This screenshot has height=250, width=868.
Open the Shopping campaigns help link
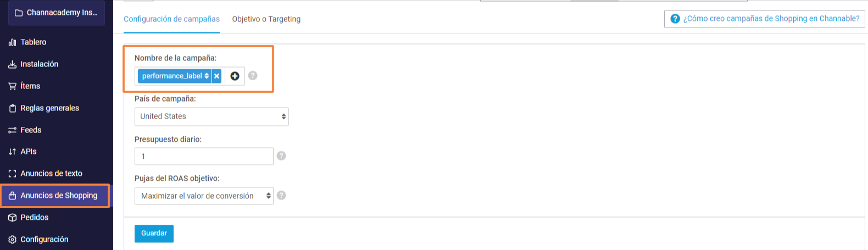click(765, 19)
